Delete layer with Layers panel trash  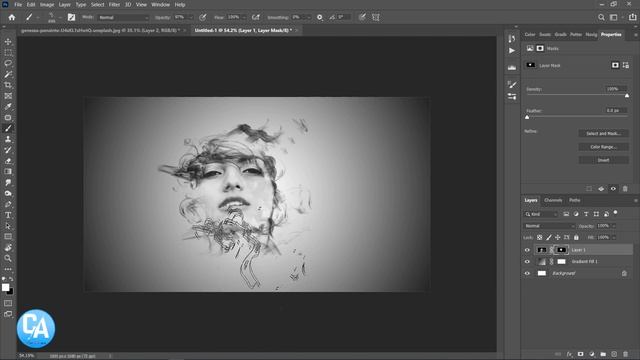pyautogui.click(x=625, y=354)
